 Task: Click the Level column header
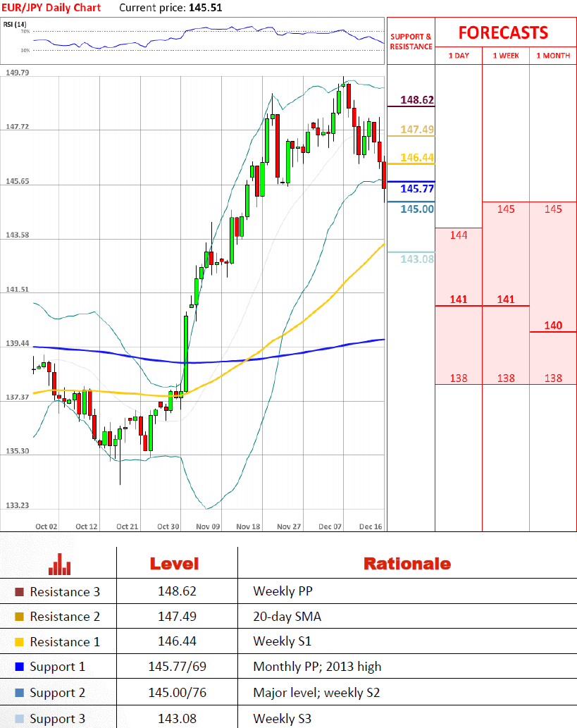(x=174, y=564)
